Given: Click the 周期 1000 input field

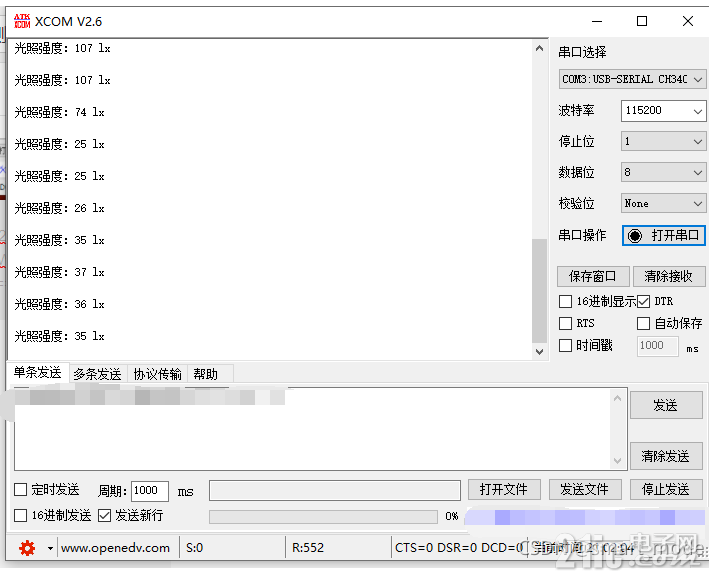Looking at the screenshot, I should [150, 491].
